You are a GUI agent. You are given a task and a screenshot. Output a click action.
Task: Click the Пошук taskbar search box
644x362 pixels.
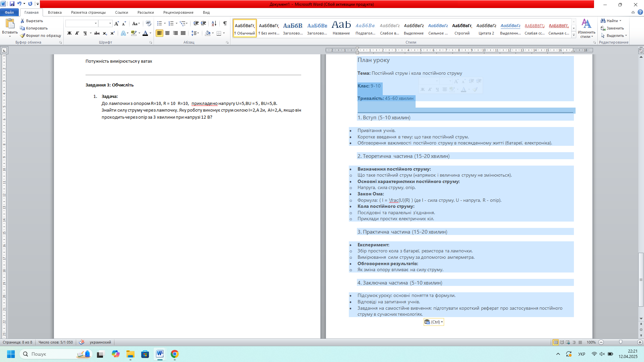pos(55,354)
